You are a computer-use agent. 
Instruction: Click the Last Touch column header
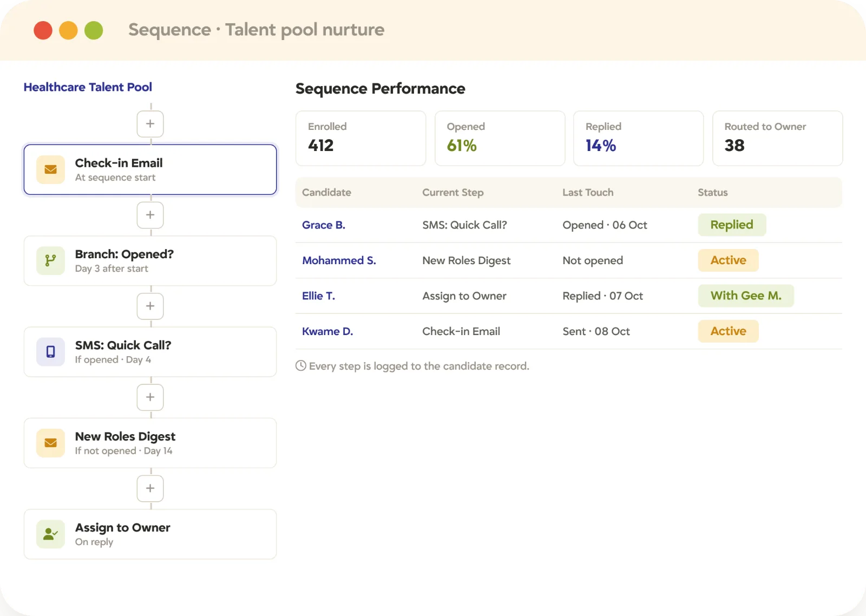click(x=588, y=192)
